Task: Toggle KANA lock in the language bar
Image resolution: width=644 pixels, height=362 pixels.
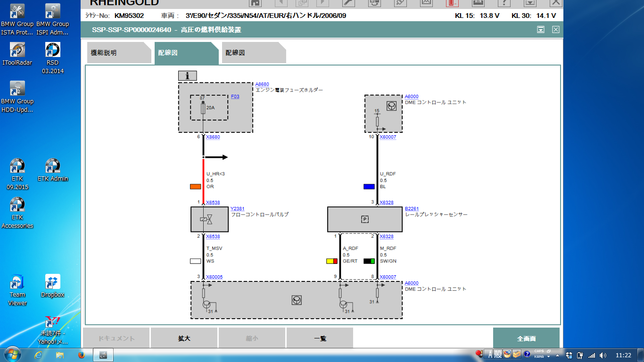Action: pyautogui.click(x=539, y=357)
